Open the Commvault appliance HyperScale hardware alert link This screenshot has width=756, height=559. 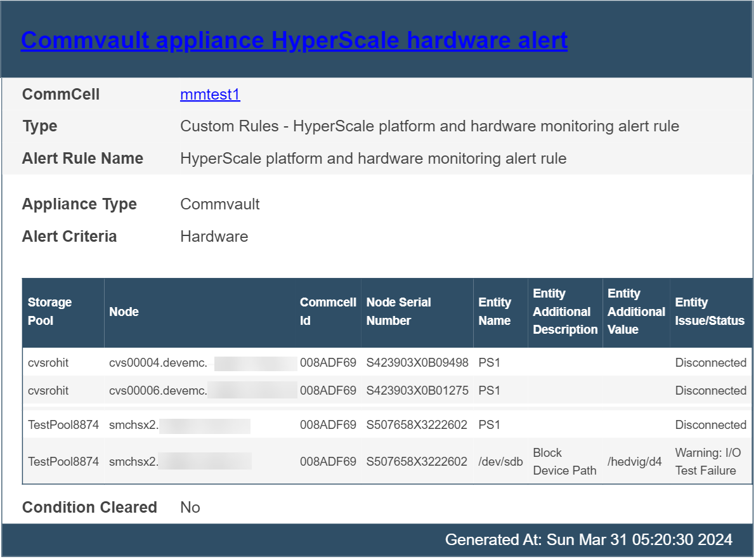294,41
